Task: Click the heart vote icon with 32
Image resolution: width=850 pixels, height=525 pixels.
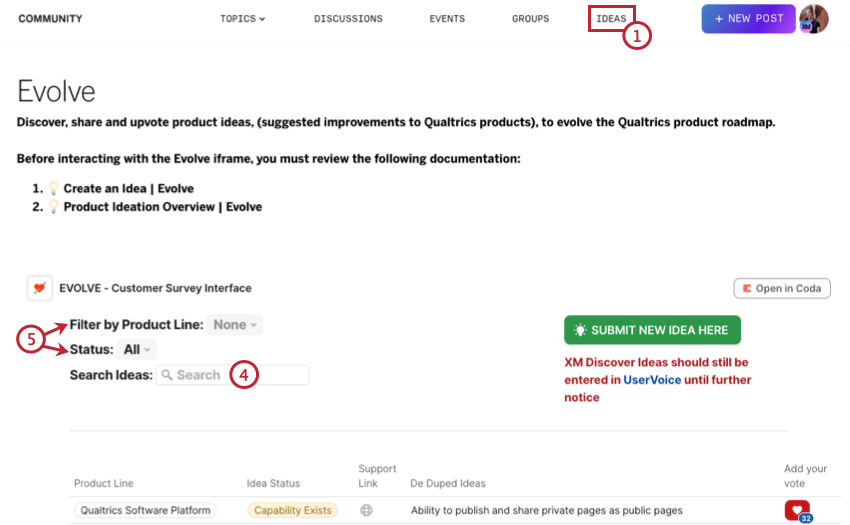Action: (x=798, y=510)
